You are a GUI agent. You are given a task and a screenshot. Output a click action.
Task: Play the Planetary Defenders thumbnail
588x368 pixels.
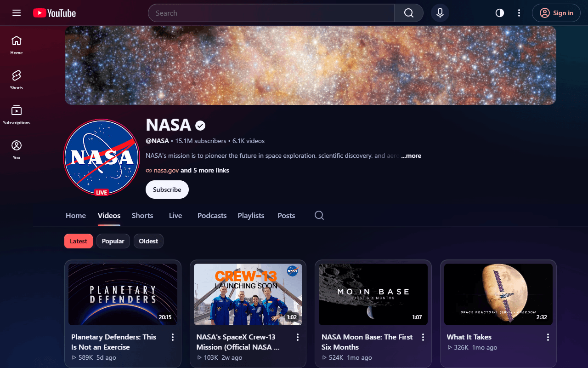(x=123, y=294)
